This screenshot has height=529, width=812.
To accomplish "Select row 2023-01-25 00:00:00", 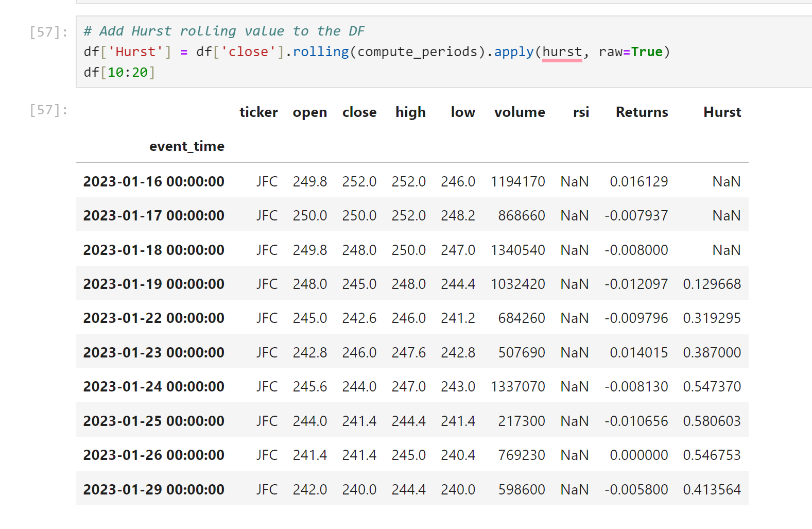I will (x=412, y=421).
